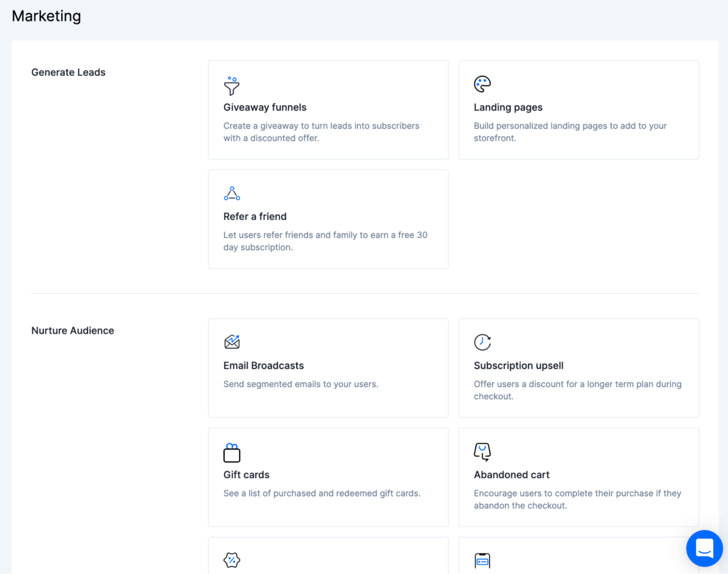Click the Landing pages palette icon
Image resolution: width=728 pixels, height=574 pixels.
(x=482, y=84)
